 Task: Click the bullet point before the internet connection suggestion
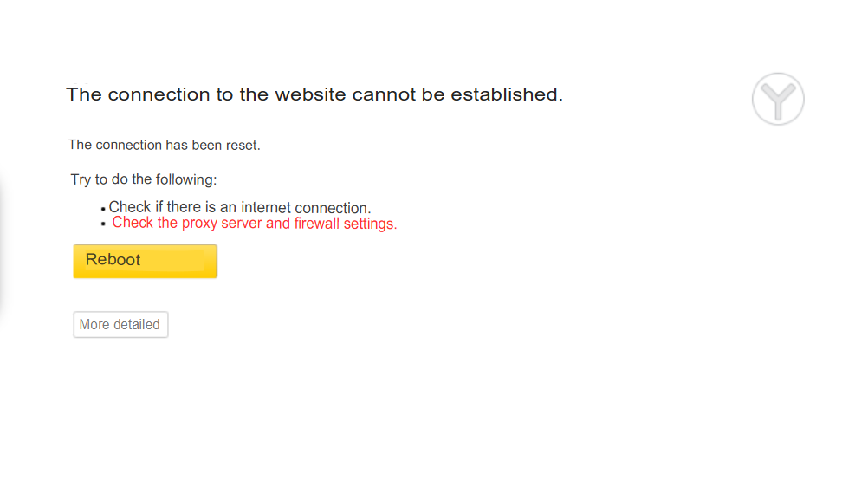pos(103,210)
